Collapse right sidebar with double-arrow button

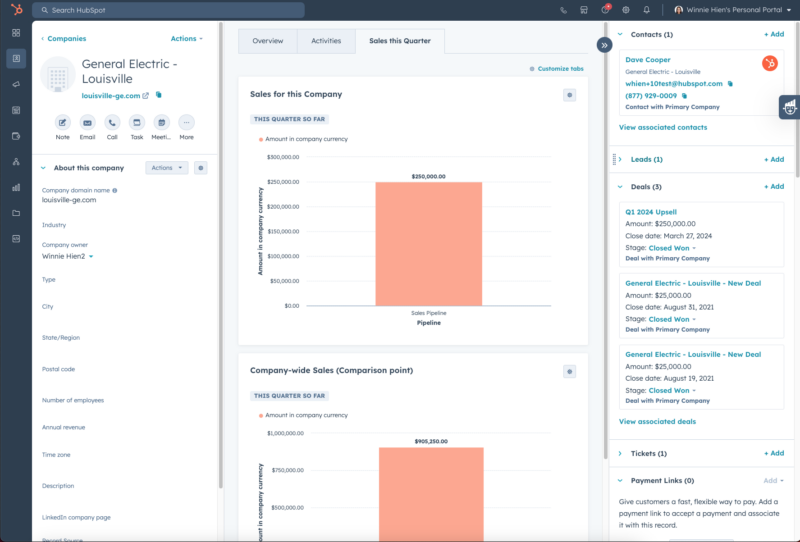click(604, 45)
